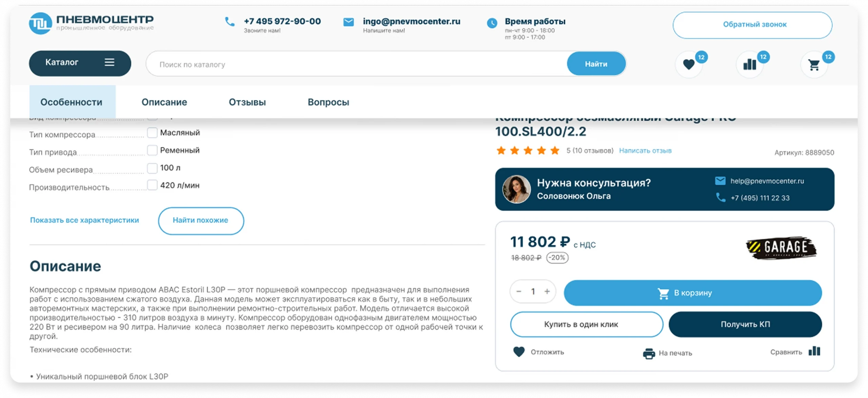Click the Соловонюк Ольга name
Screen dimensions: 868x398
pos(573,196)
